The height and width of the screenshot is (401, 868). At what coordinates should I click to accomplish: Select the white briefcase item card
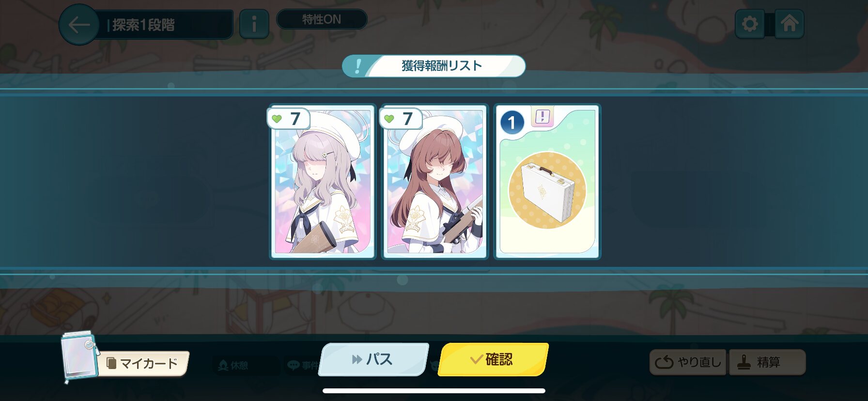point(547,182)
